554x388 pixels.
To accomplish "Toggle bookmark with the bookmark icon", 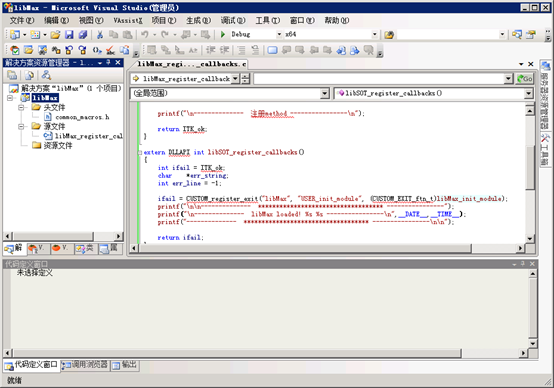I will [x=272, y=50].
